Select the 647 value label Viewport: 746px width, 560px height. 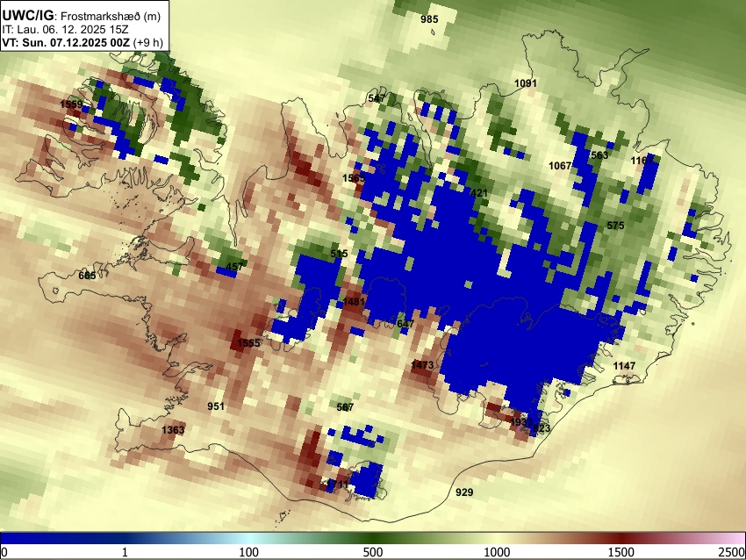405,324
